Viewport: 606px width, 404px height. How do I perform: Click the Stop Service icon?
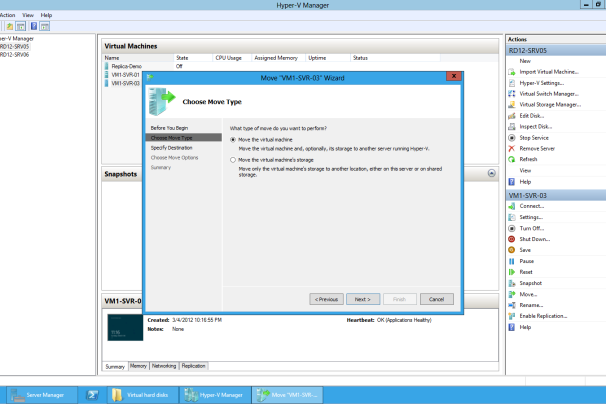512,138
